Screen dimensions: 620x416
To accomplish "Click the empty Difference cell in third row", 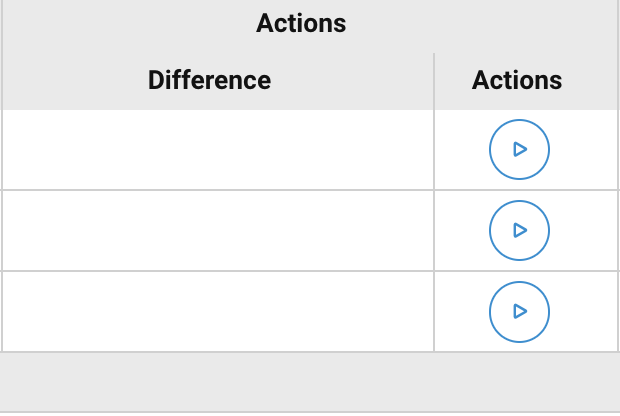I will click(218, 311).
